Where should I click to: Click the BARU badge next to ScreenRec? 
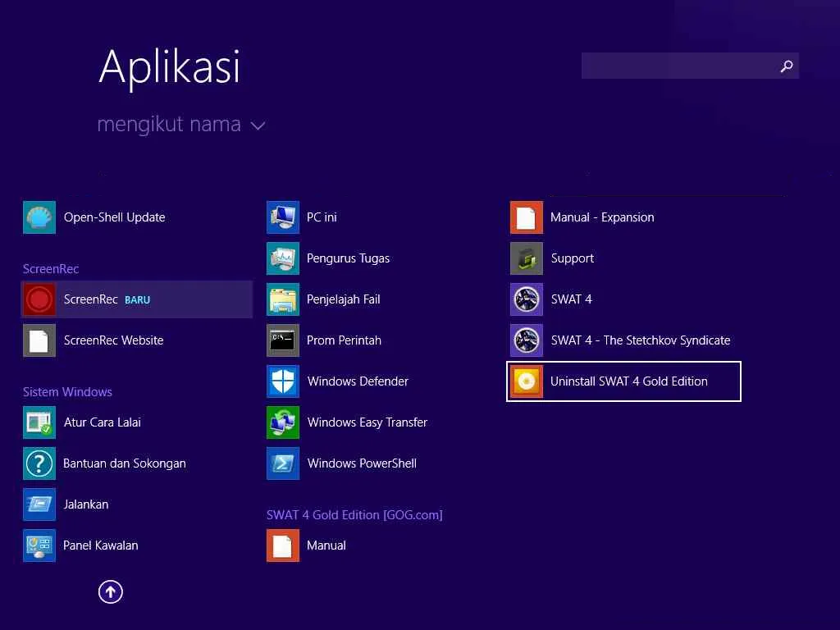(x=137, y=300)
